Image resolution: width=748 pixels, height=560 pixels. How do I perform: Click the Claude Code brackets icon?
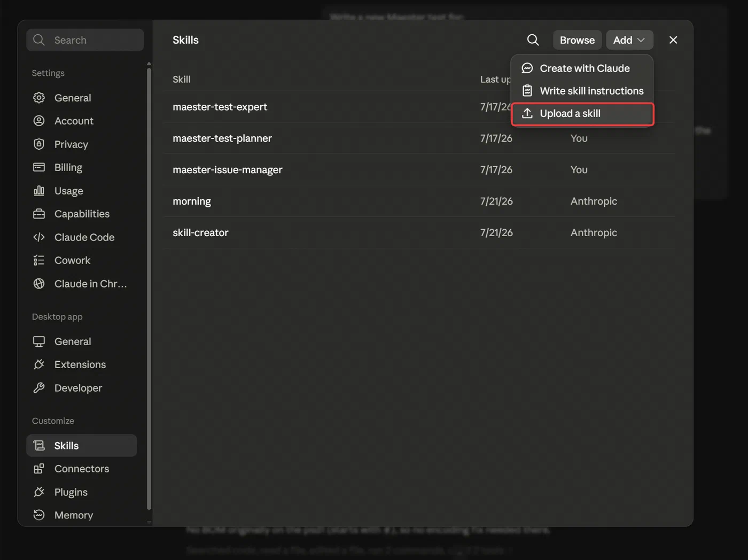(39, 237)
